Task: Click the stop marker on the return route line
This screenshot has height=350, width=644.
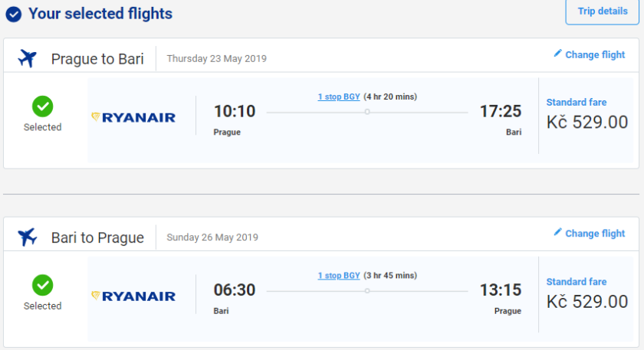Action: (x=367, y=290)
